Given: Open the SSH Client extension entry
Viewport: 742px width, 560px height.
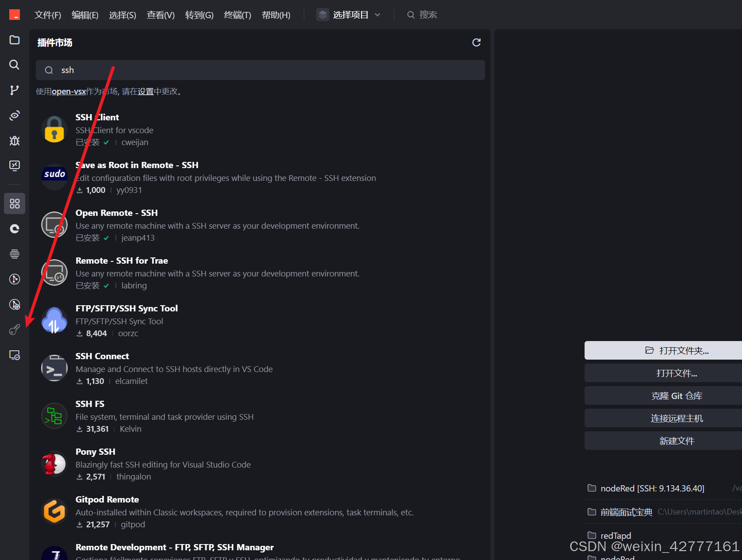Looking at the screenshot, I should click(260, 130).
